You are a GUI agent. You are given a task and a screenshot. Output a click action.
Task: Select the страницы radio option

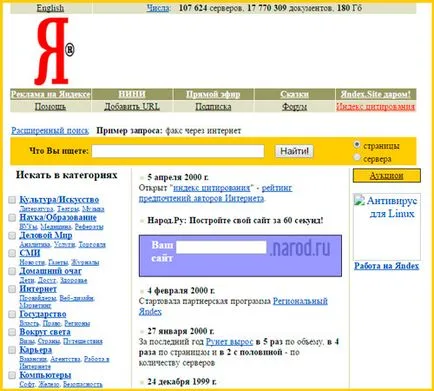click(357, 145)
